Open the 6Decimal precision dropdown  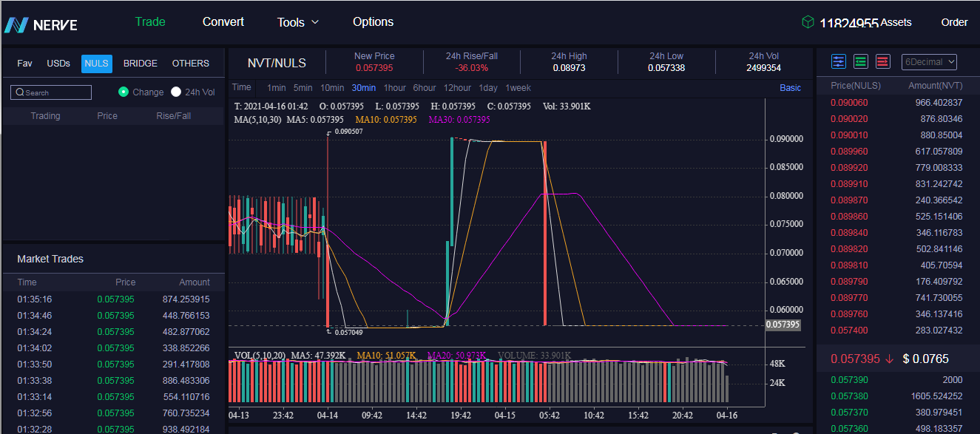point(930,62)
